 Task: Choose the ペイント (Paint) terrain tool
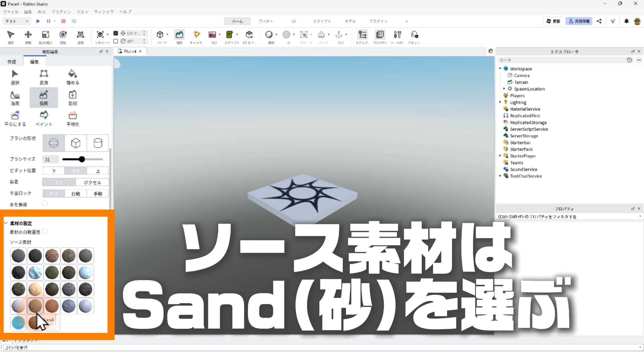(x=44, y=118)
